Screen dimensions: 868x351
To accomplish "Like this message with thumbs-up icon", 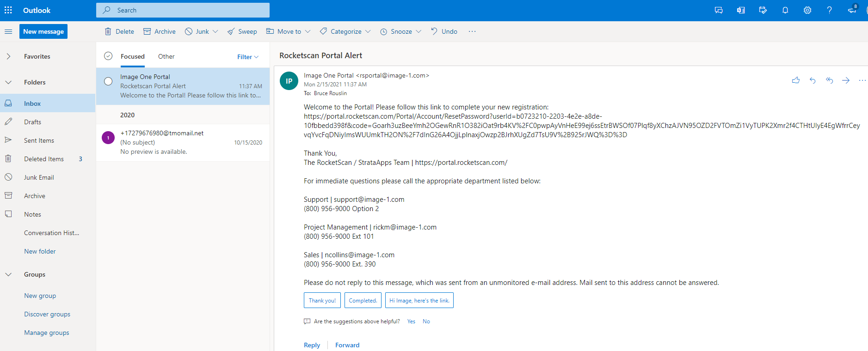I will pos(796,80).
